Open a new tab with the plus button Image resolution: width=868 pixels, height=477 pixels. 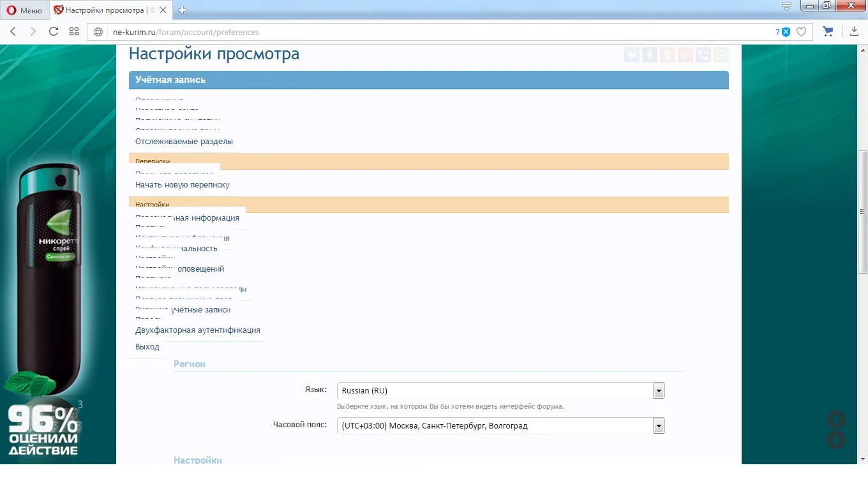(183, 10)
